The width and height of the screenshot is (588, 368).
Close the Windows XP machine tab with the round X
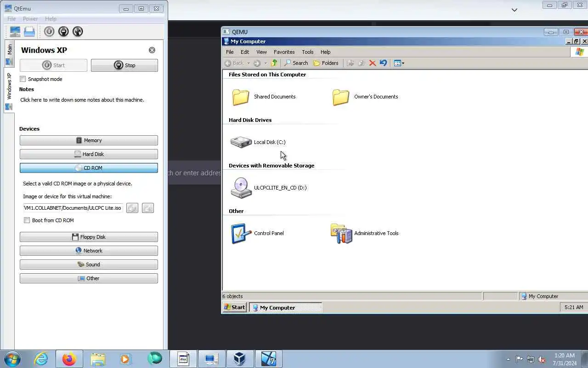coord(152,50)
